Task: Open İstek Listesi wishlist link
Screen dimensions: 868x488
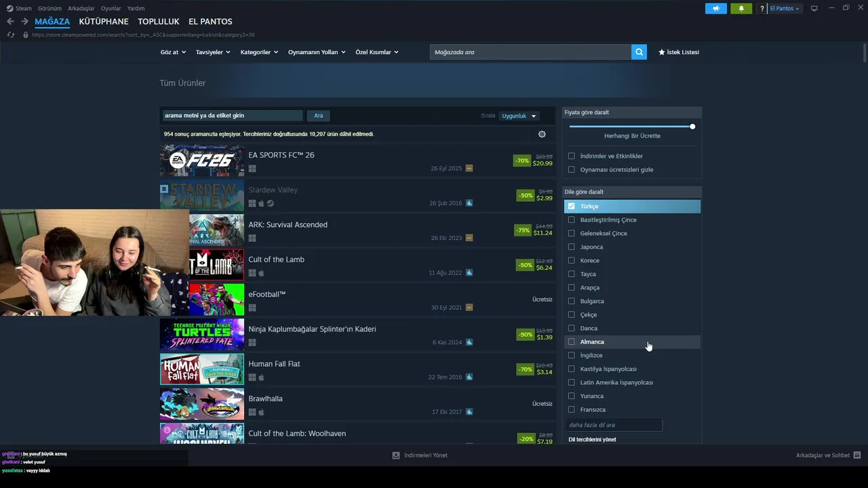Action: pos(679,52)
